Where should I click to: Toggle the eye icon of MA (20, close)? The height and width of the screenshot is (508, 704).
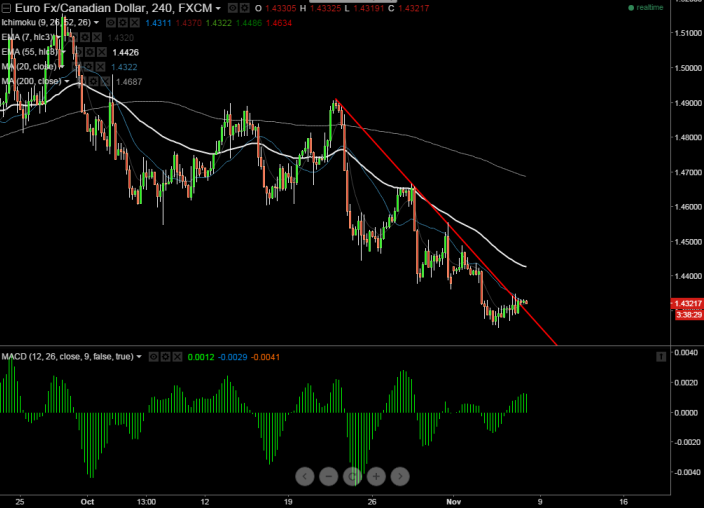[76, 67]
